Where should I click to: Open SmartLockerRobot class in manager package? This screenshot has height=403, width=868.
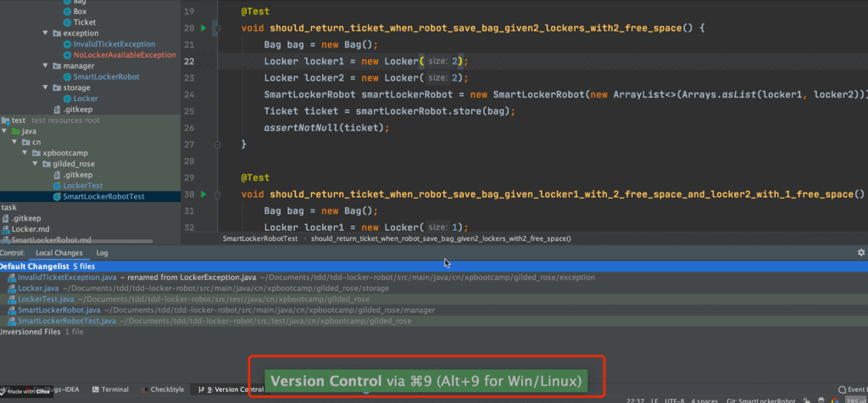(106, 76)
